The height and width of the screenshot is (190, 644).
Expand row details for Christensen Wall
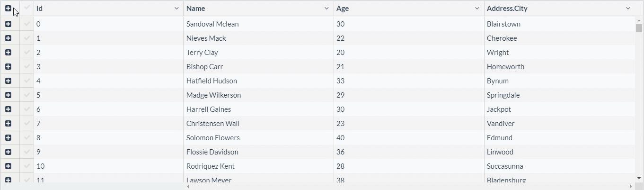coord(8,124)
